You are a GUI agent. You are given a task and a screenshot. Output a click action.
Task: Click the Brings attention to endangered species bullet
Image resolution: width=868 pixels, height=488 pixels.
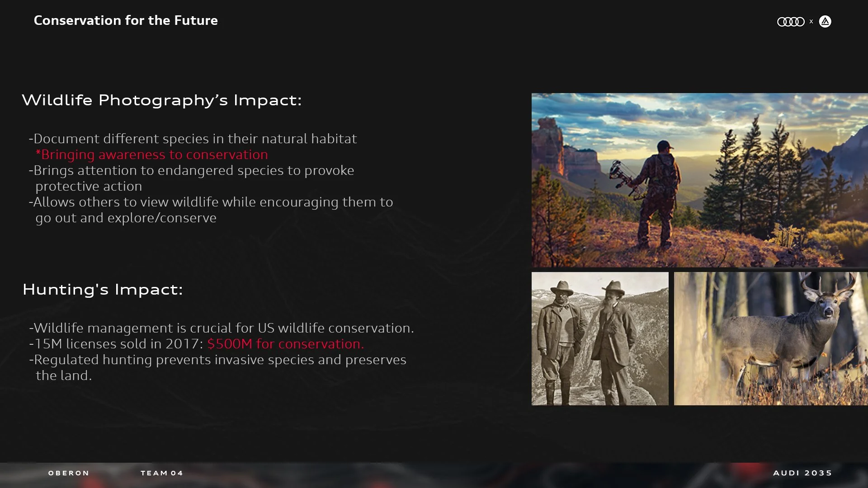192,171
